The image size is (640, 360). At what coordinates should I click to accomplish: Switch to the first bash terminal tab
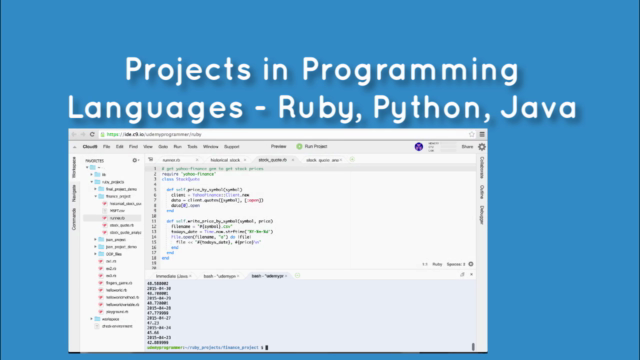tap(220, 276)
